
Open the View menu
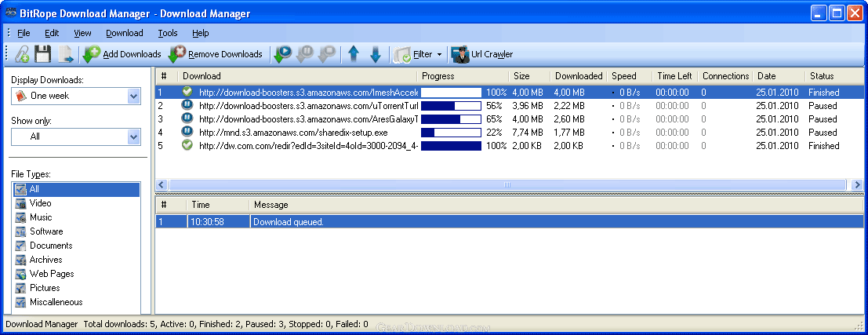tap(82, 33)
